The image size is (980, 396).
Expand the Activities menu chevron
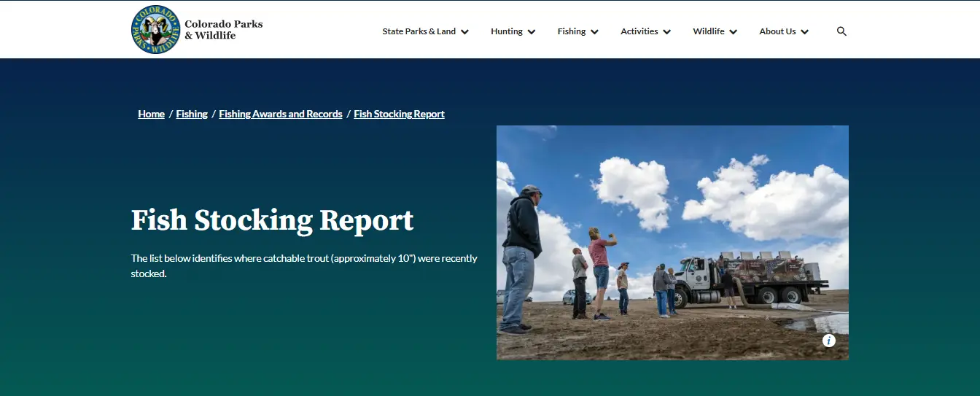(666, 32)
